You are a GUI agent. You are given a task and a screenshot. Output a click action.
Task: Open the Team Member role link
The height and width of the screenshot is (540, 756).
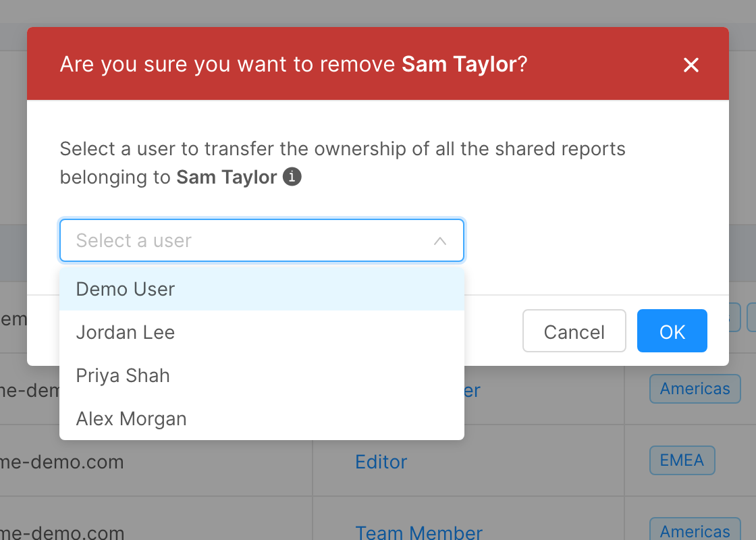[418, 533]
